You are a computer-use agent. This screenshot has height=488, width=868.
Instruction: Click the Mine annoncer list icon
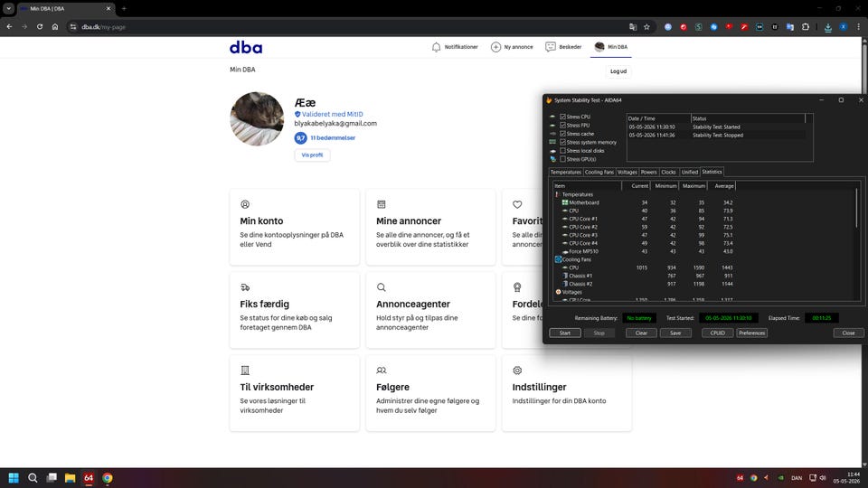pos(381,204)
